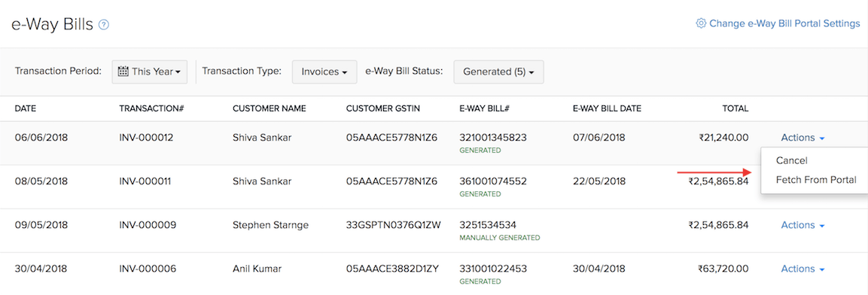Click GSTIN 05AAACE3882D1ZY
The image size is (868, 295).
point(392,269)
